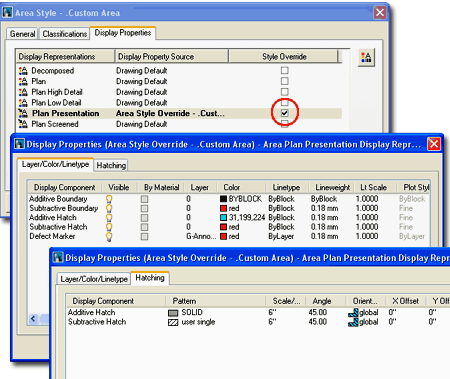This screenshot has width=450, height=379.
Task: Enable Style Override for Decomposed
Action: (x=284, y=70)
